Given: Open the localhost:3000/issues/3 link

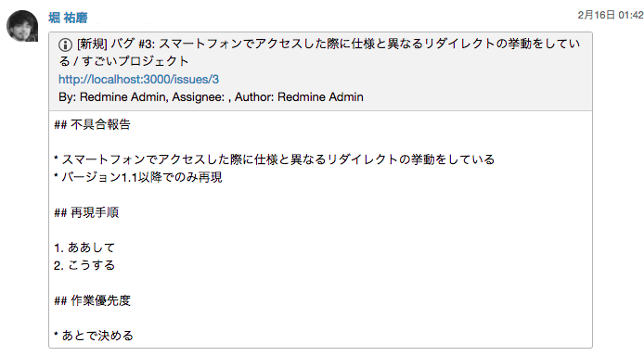Looking at the screenshot, I should pyautogui.click(x=139, y=79).
